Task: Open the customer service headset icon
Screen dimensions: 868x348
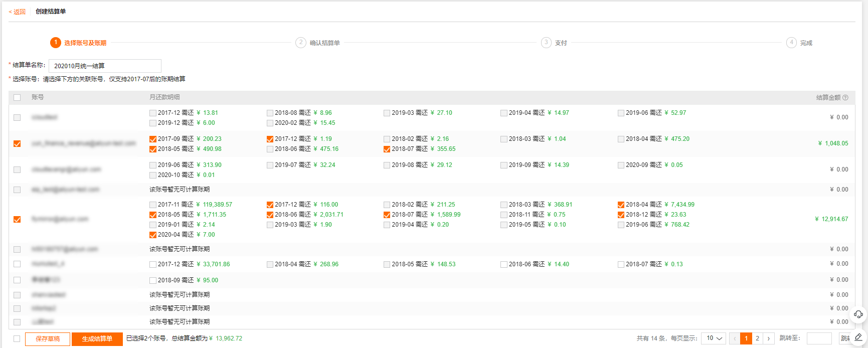Action: click(858, 314)
